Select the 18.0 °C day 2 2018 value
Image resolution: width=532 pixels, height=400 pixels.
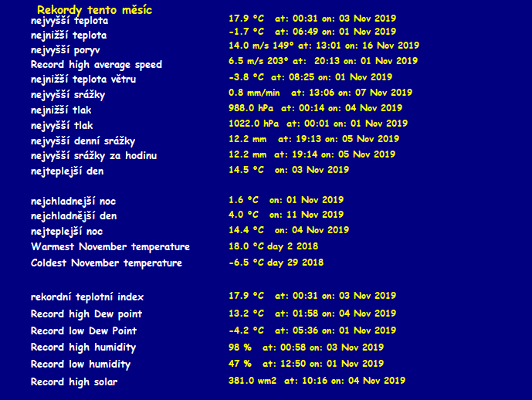[x=273, y=246]
